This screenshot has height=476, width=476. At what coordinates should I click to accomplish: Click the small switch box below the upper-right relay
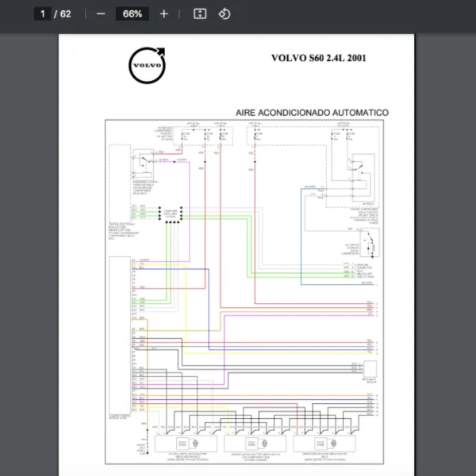click(x=369, y=241)
